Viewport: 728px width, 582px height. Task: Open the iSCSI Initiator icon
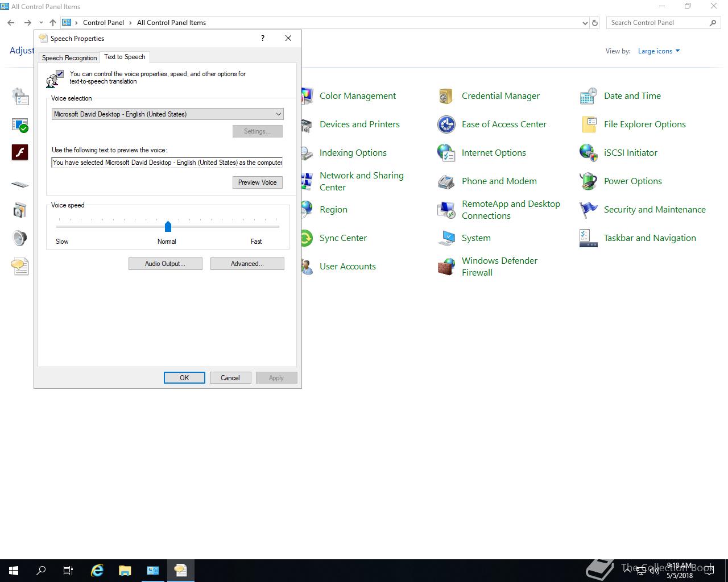(x=588, y=153)
